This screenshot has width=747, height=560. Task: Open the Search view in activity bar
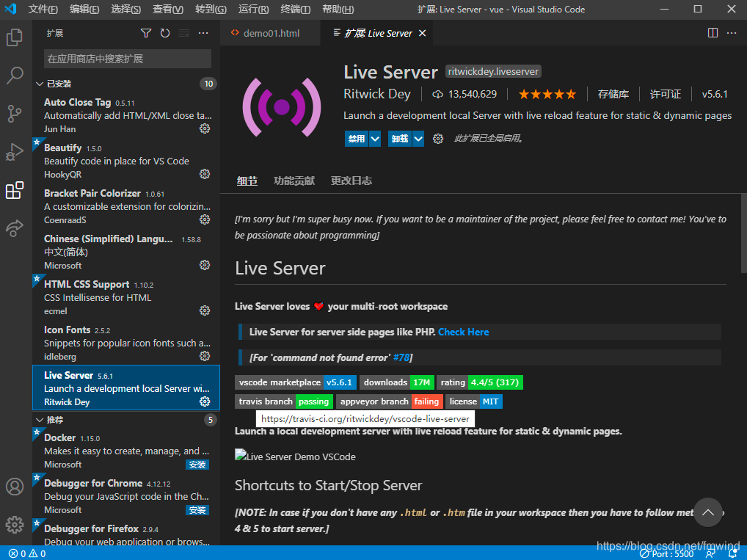click(15, 76)
